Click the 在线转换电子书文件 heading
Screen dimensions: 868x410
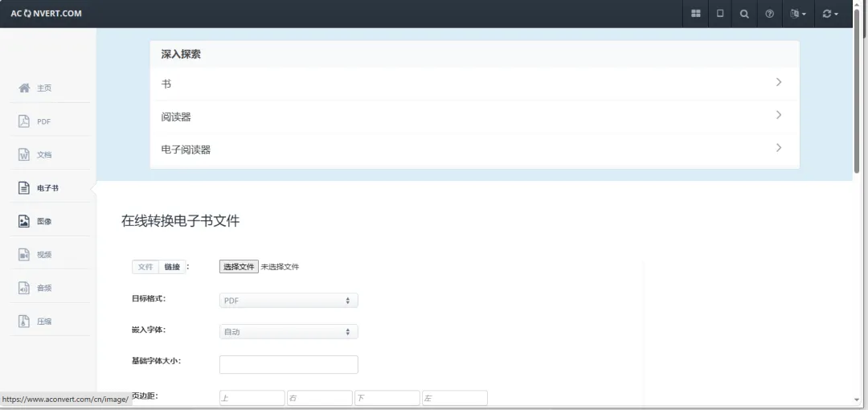pos(181,220)
